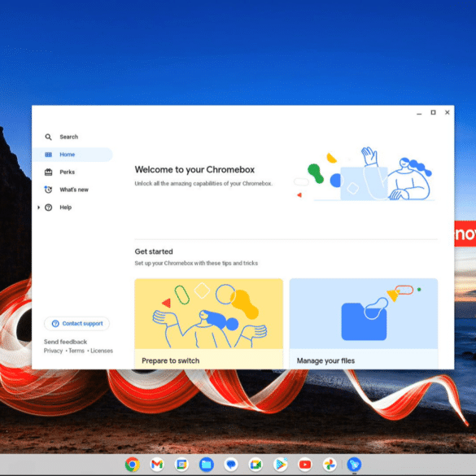Click 'Set up your Chromebox' tips subtitle

(x=196, y=263)
